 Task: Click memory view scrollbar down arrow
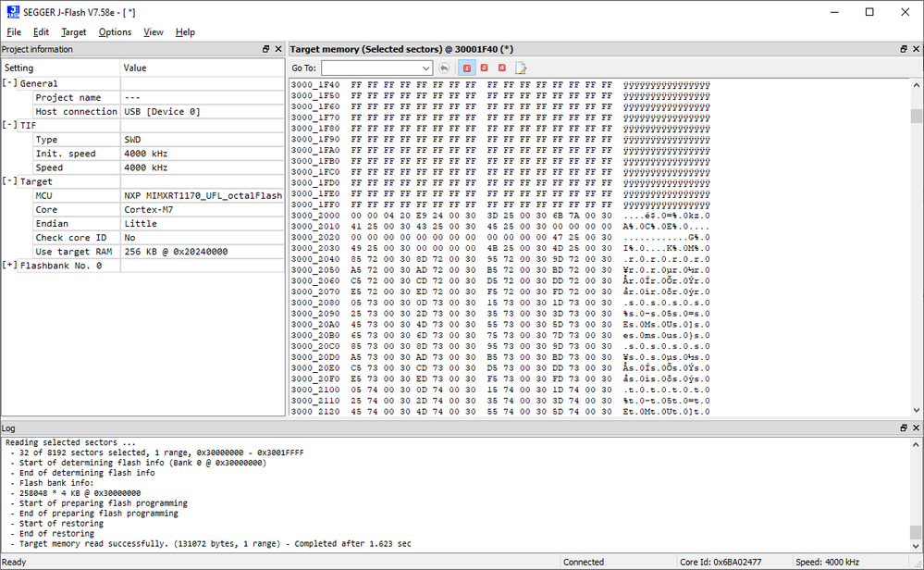click(x=917, y=410)
